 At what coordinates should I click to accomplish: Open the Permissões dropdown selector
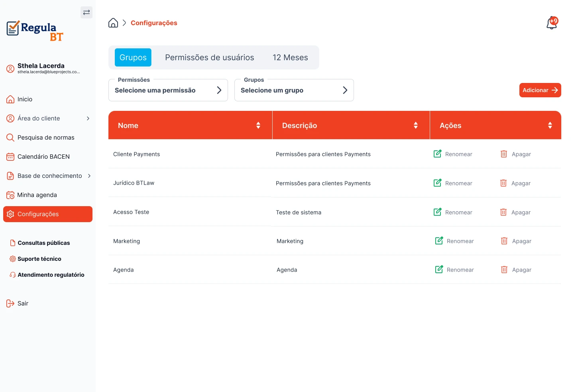[x=168, y=90]
